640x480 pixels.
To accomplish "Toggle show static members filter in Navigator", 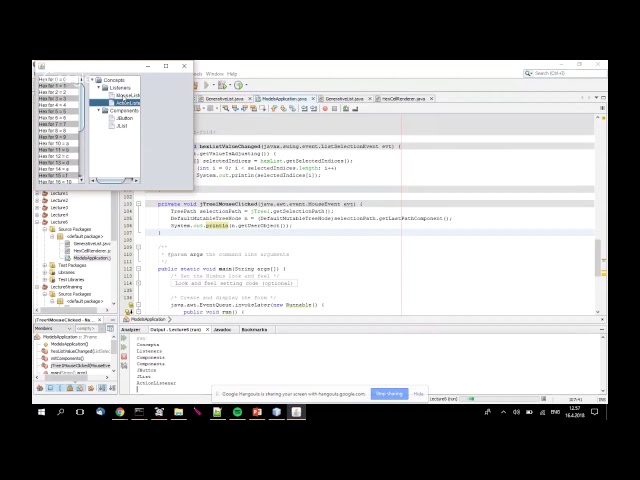I will (x=60, y=388).
